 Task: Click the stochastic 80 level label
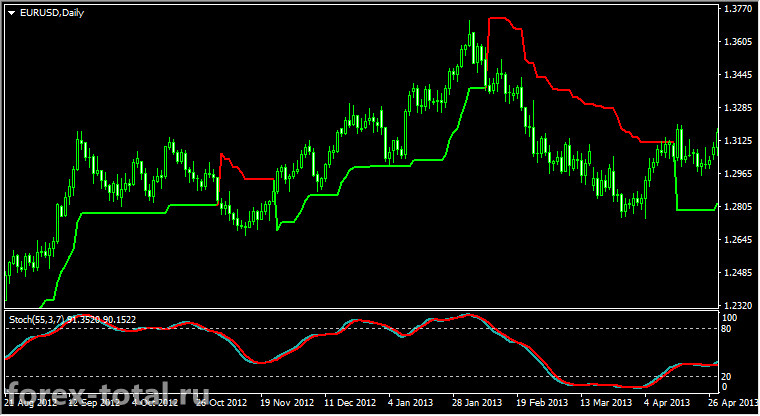tap(726, 329)
